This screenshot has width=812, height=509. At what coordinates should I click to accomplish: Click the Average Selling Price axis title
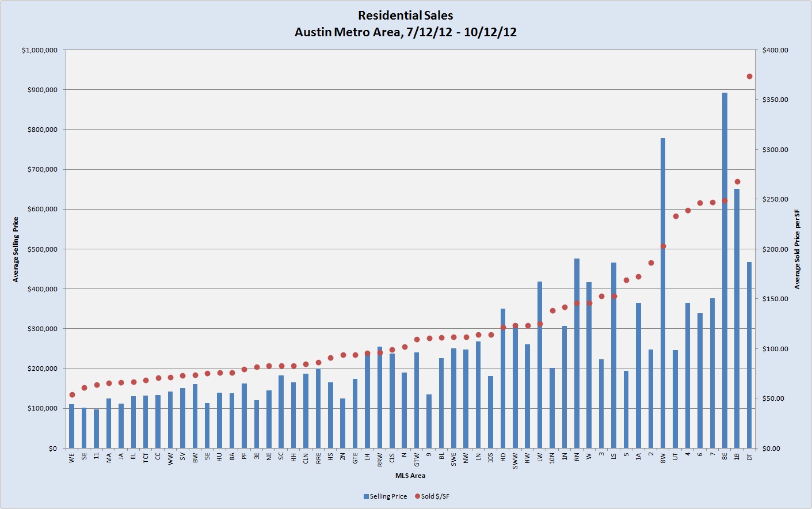point(16,249)
